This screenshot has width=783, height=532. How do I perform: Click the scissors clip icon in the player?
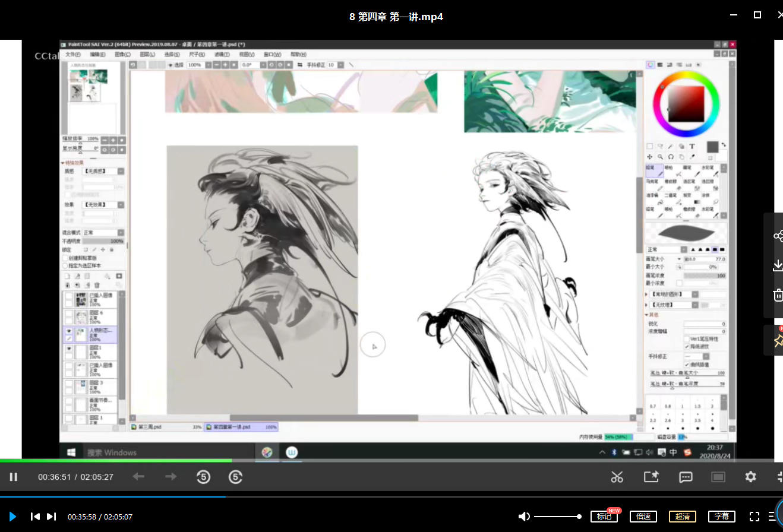point(617,477)
